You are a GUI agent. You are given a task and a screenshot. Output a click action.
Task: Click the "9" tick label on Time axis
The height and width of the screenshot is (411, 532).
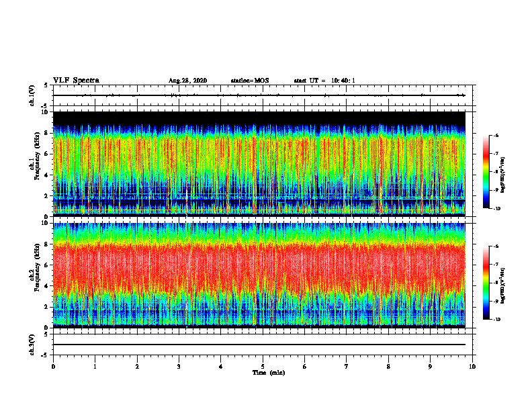[x=430, y=367]
